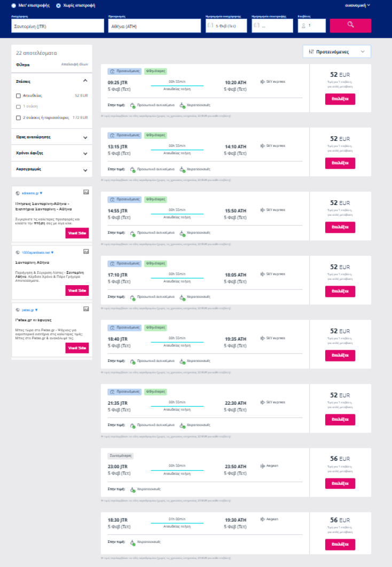Select the 'Μετ' επιστροφής' round-trip radio button
The height and width of the screenshot is (567, 392).
click(14, 5)
